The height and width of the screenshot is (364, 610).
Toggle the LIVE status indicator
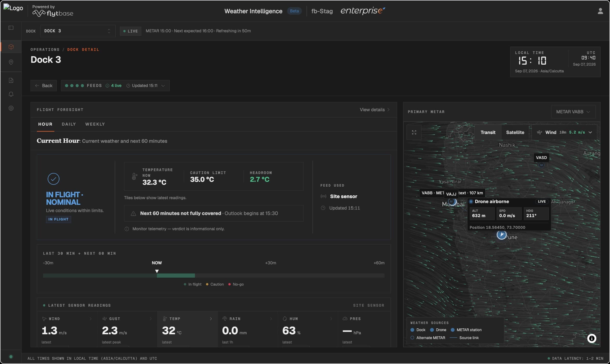pyautogui.click(x=130, y=31)
